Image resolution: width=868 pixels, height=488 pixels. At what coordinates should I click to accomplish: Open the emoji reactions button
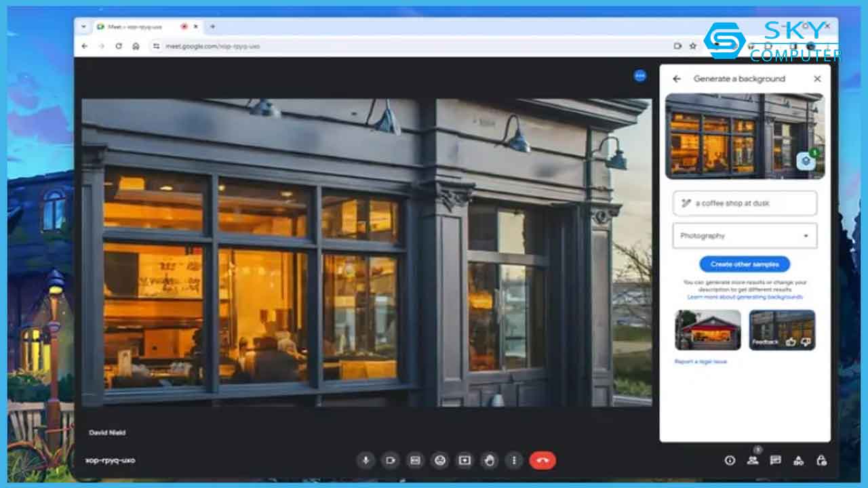(440, 460)
